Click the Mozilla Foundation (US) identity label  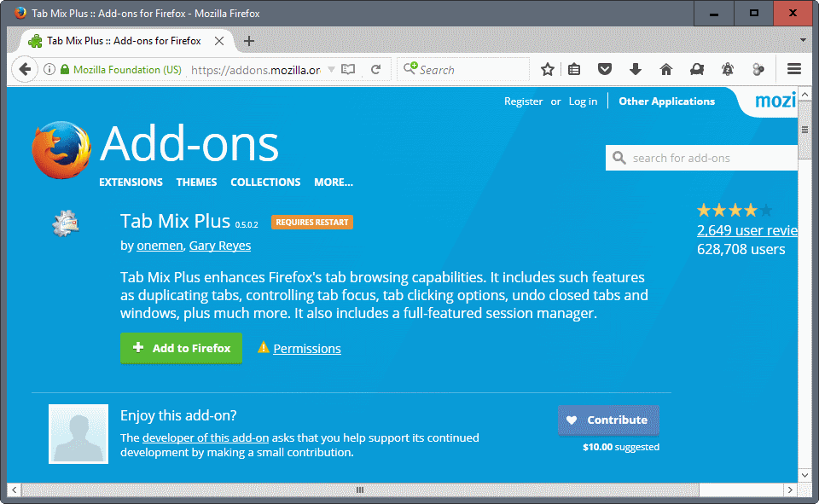click(x=127, y=69)
